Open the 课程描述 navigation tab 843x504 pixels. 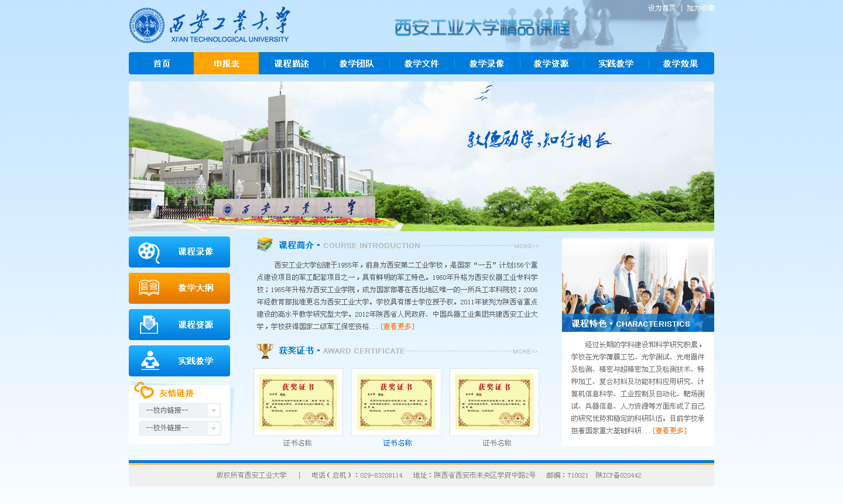pyautogui.click(x=292, y=63)
